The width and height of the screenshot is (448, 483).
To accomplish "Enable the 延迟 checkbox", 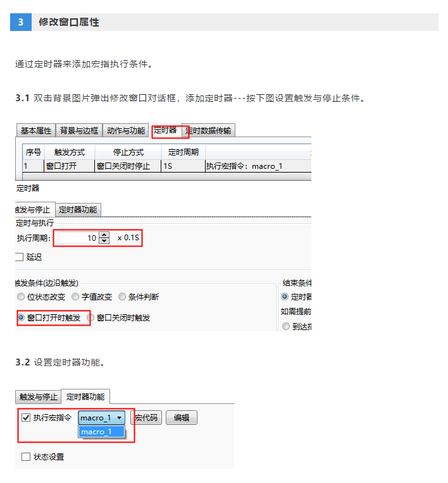I will [18, 257].
